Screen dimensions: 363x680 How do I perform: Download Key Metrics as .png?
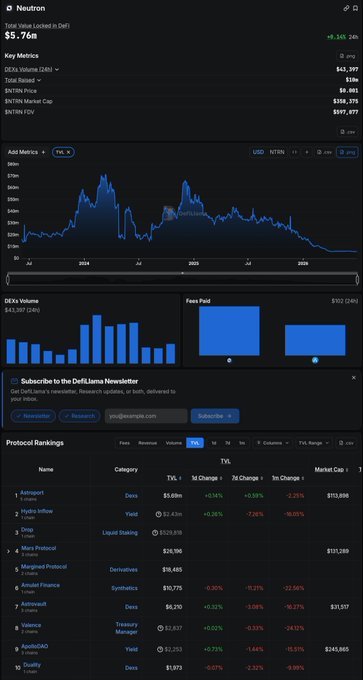[347, 56]
